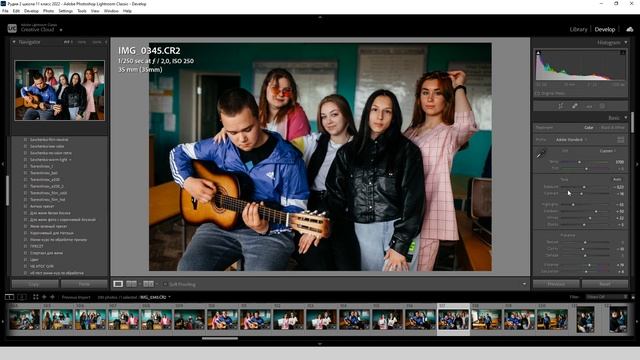Screen dimensions: 640x360
Task: Click the Lightroom Classic logo icon
Action: (x=12, y=29)
